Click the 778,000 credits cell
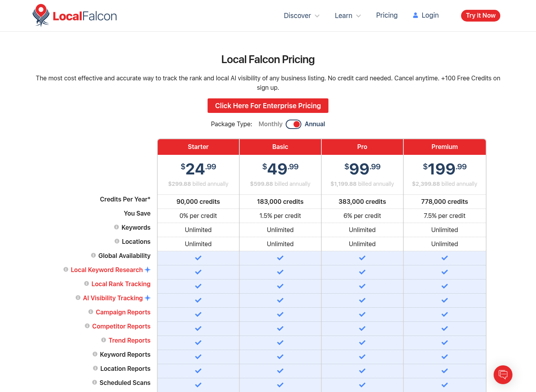This screenshot has height=392, width=536. (x=445, y=201)
